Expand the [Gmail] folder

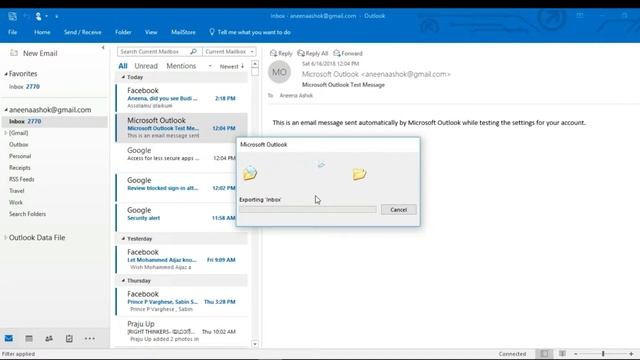[x=6, y=133]
